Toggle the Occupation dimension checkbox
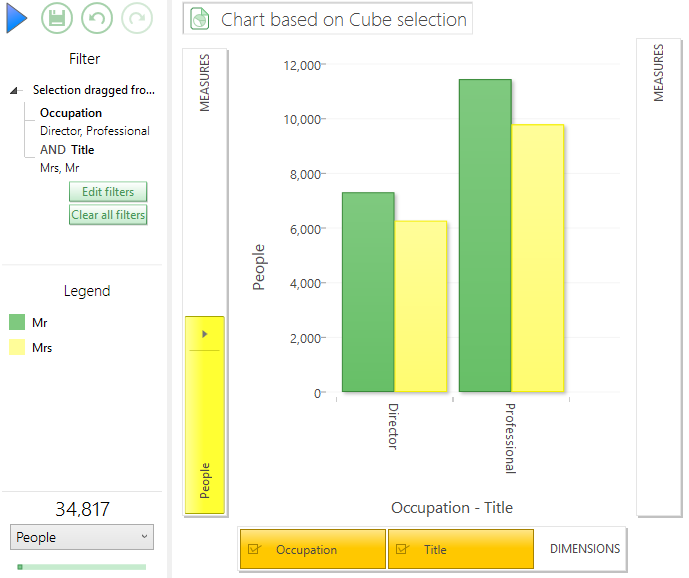Viewport: 689px width, 578px height. 254,549
